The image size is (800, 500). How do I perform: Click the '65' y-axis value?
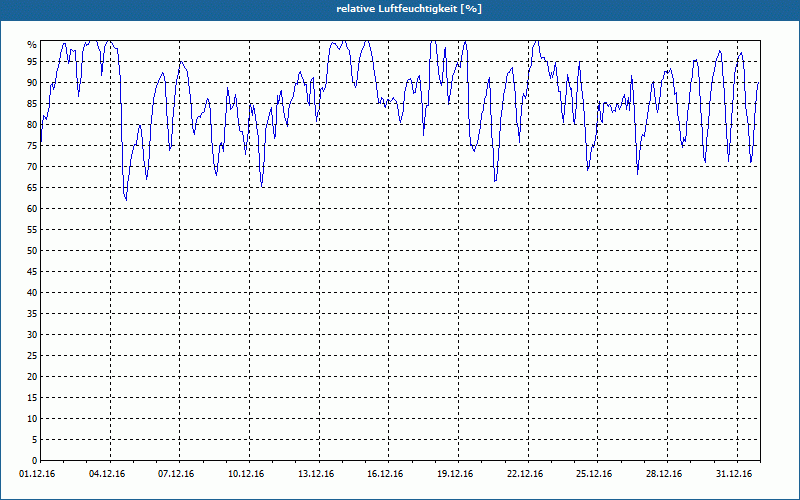32,188
